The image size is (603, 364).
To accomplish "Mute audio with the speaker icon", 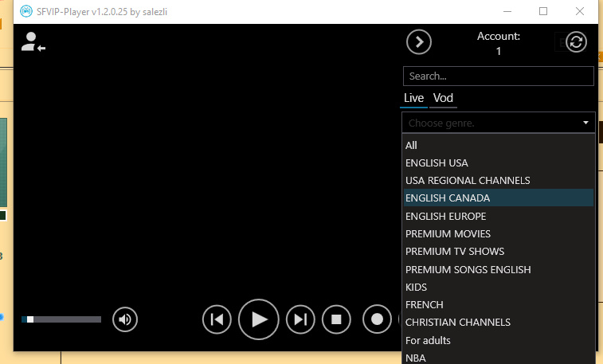I will [125, 319].
